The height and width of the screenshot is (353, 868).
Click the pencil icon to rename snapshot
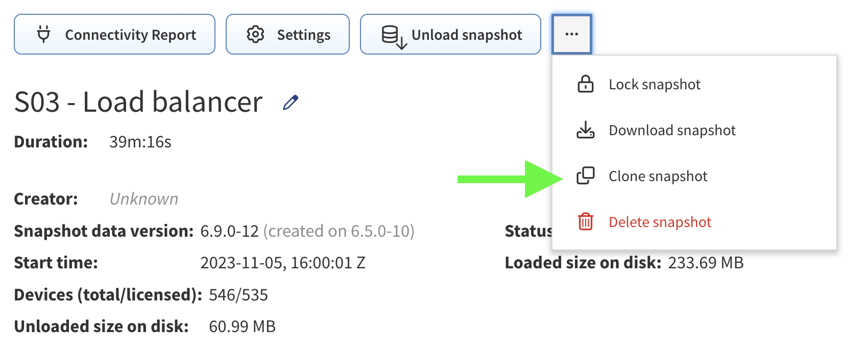[x=291, y=103]
